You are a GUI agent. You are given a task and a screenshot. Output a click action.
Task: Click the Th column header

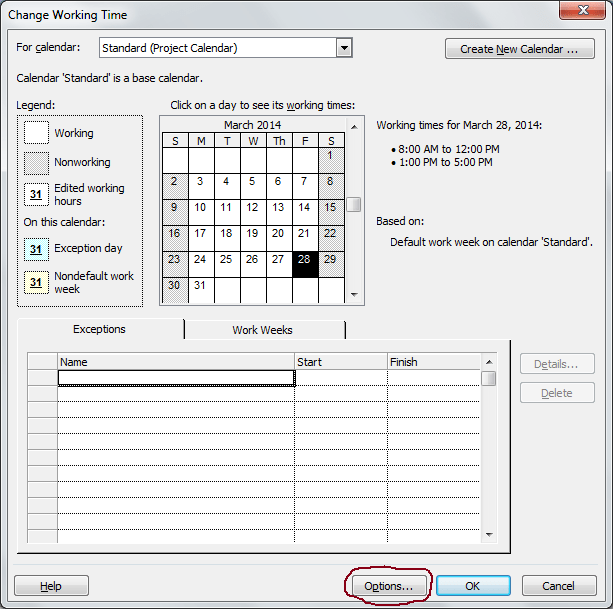coord(279,141)
